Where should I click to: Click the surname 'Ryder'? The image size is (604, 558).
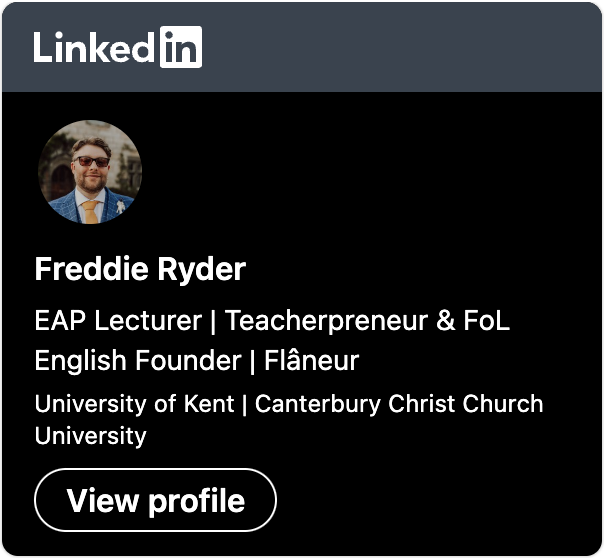click(x=201, y=271)
